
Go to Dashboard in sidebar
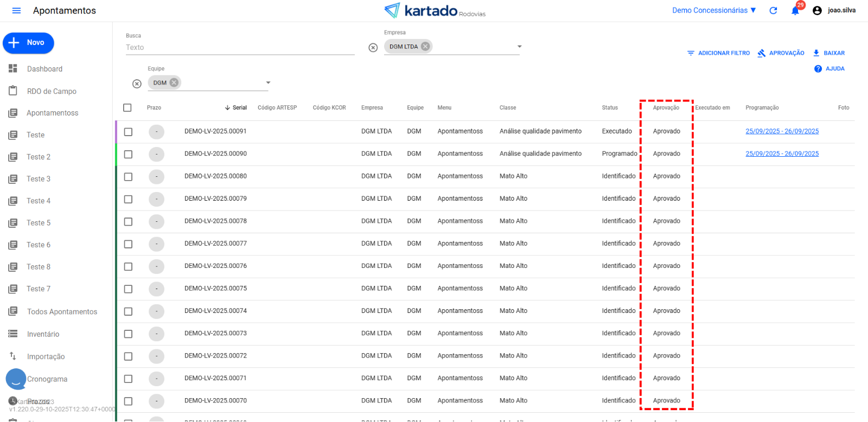[x=44, y=69]
